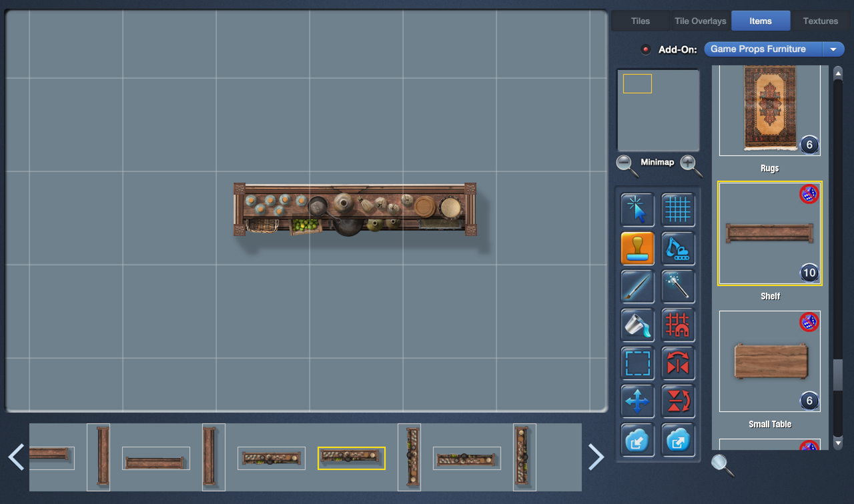Click the "Add-On:" label
Viewport: 854px width, 504px height.
(x=678, y=49)
